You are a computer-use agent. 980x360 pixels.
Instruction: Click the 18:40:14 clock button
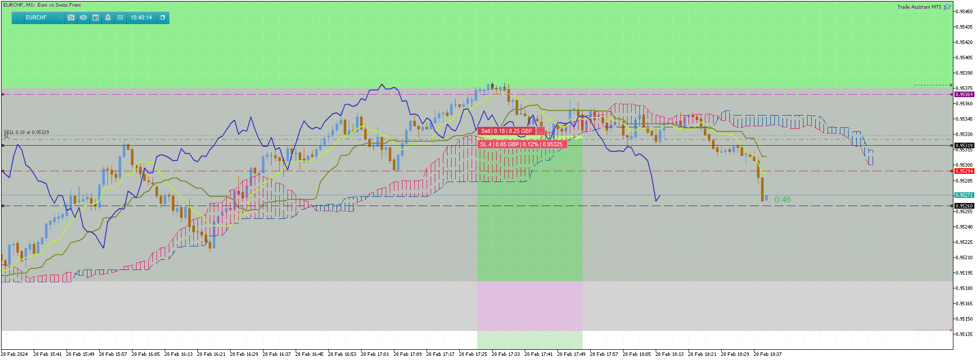(x=141, y=17)
